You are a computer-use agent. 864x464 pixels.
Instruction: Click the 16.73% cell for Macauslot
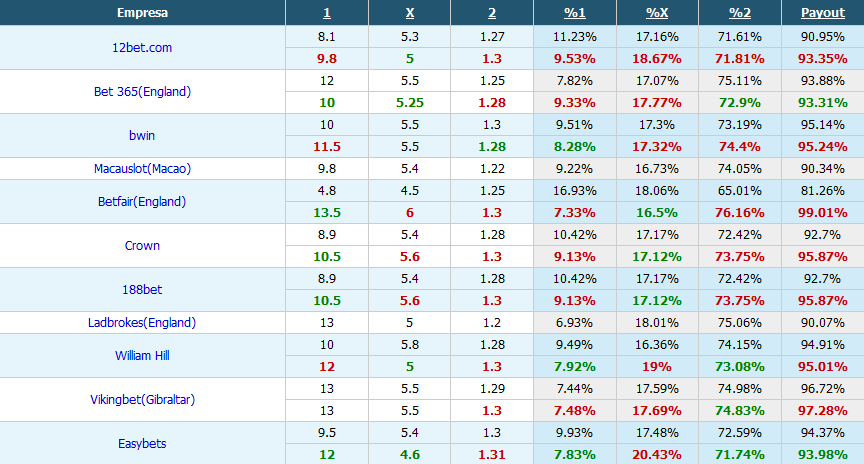(x=657, y=169)
